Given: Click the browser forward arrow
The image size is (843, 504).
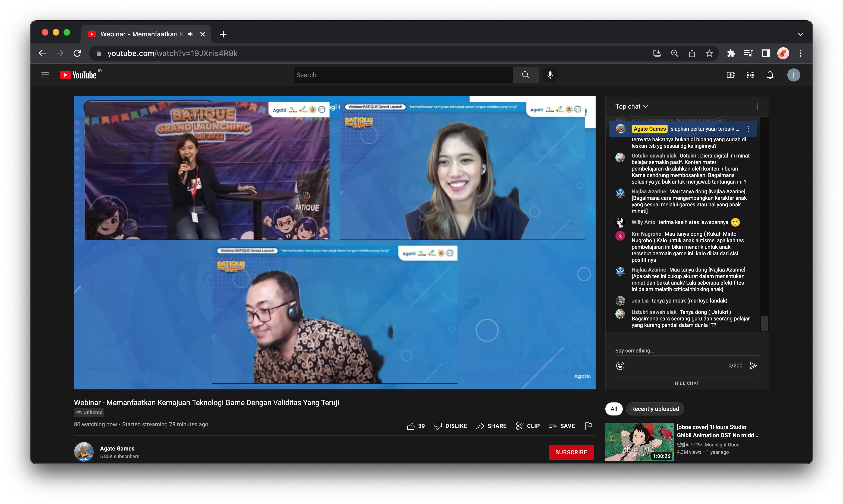Looking at the screenshot, I should [x=60, y=53].
